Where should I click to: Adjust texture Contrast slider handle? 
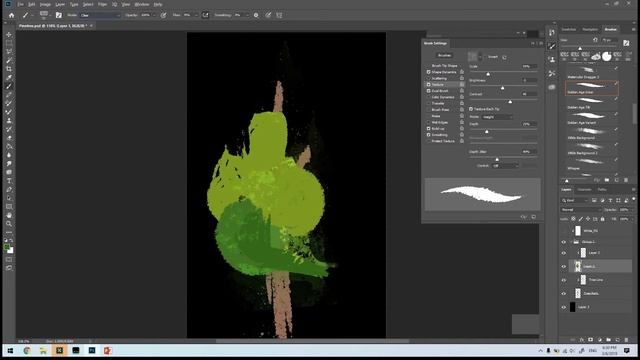click(510, 102)
